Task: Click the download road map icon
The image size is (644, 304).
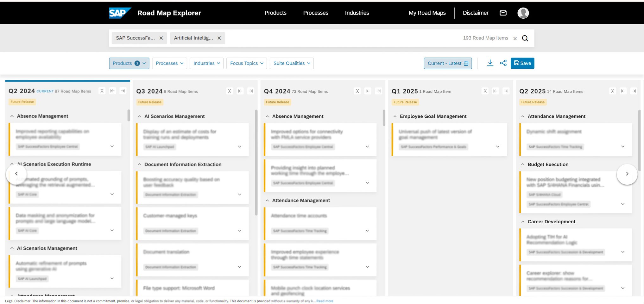Action: pyautogui.click(x=490, y=63)
